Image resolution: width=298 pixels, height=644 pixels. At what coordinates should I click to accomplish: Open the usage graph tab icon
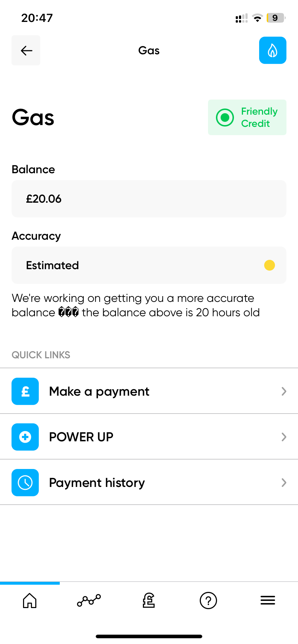coord(89,600)
